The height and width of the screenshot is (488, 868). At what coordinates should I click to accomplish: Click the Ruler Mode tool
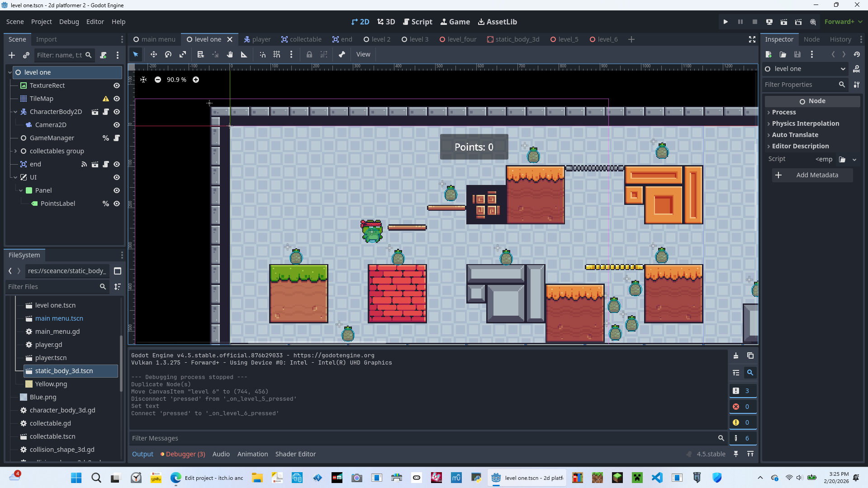click(244, 54)
